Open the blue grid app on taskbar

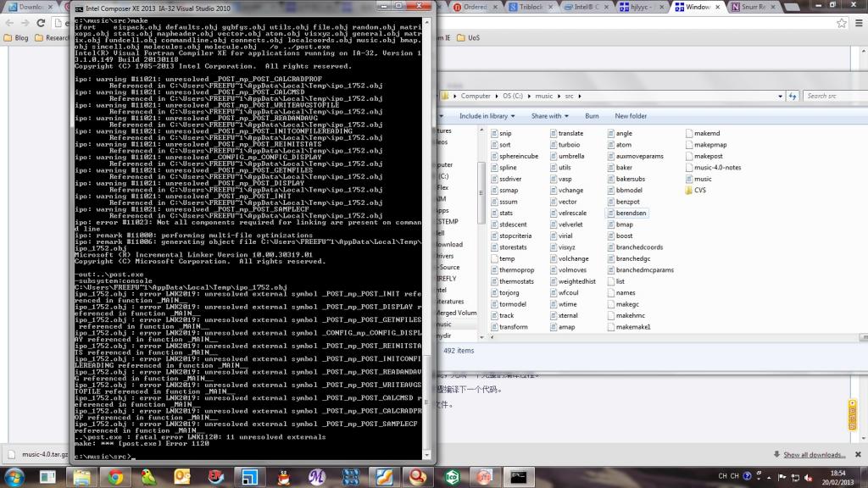350,477
